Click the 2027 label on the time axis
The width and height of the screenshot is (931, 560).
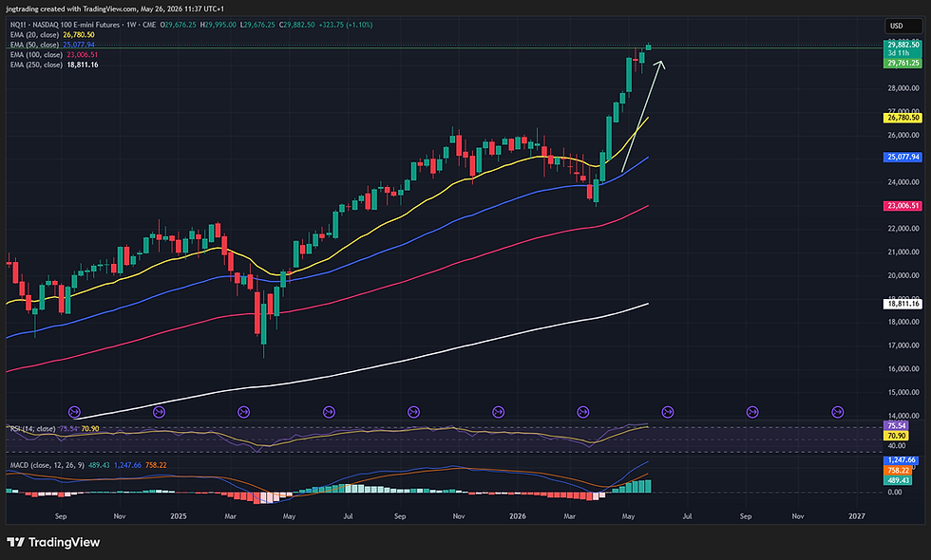coord(857,516)
